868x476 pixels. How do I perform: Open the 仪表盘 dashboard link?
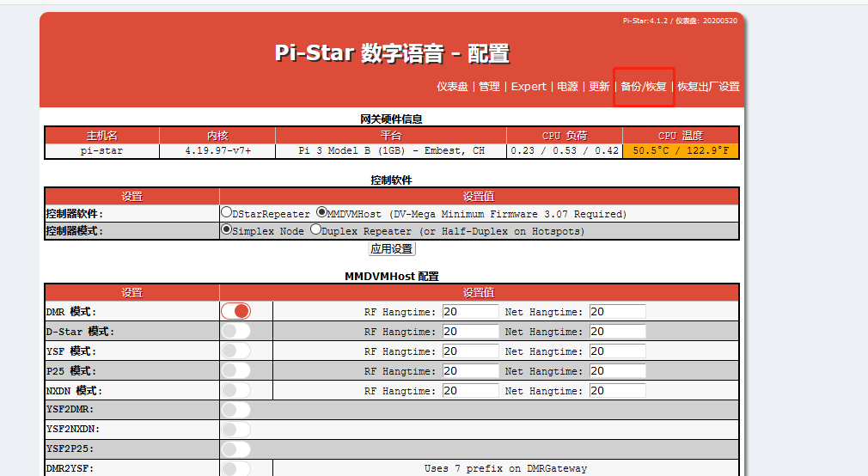[452, 86]
